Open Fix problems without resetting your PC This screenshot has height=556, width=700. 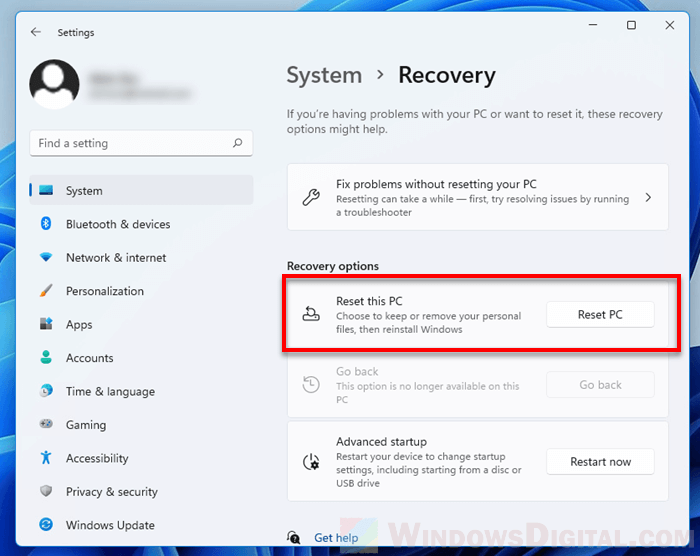click(x=478, y=197)
